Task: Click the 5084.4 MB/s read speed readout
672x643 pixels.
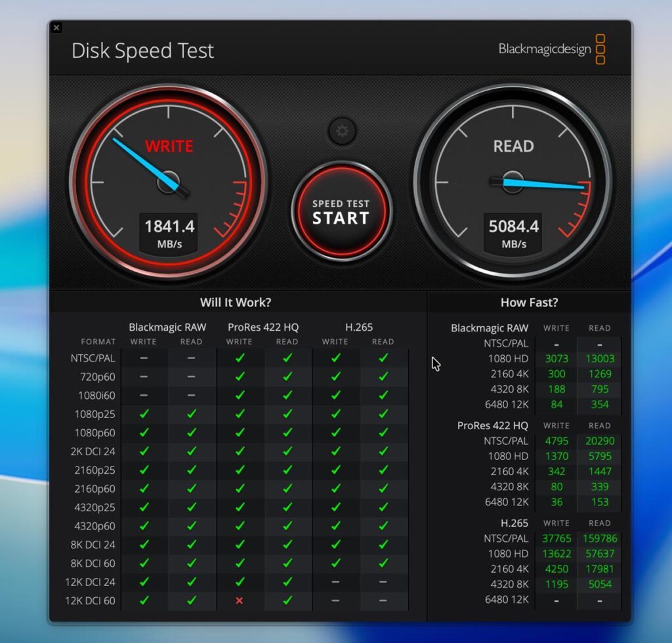Action: click(513, 233)
